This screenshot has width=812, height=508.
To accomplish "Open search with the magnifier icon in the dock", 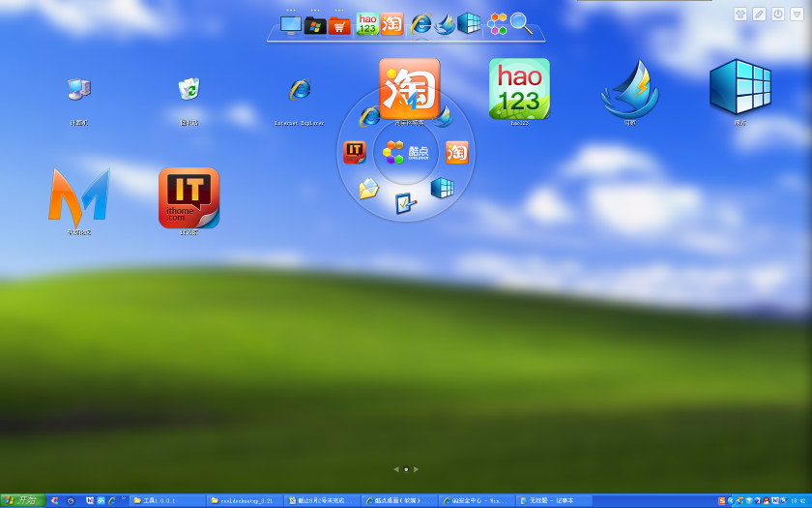I will (520, 24).
